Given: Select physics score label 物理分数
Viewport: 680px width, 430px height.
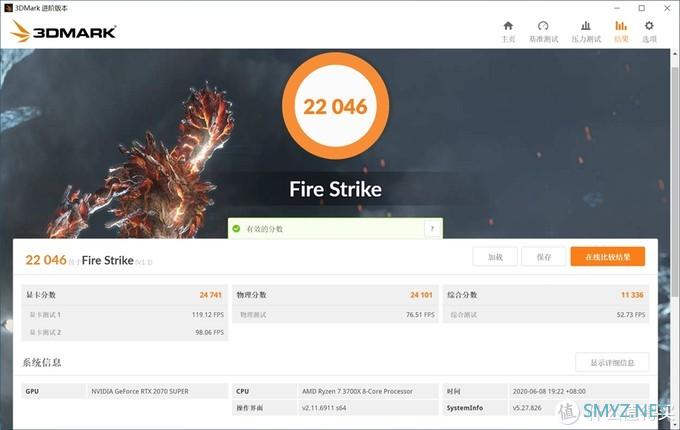Looking at the screenshot, I should pyautogui.click(x=252, y=295).
